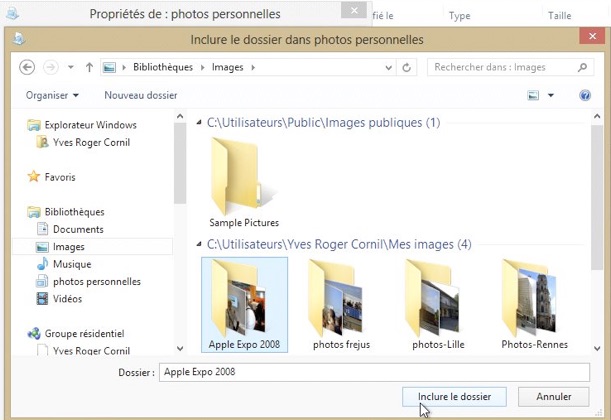
Task: Expand the arrow after Bibliothèques breadcrumb
Action: pos(202,67)
